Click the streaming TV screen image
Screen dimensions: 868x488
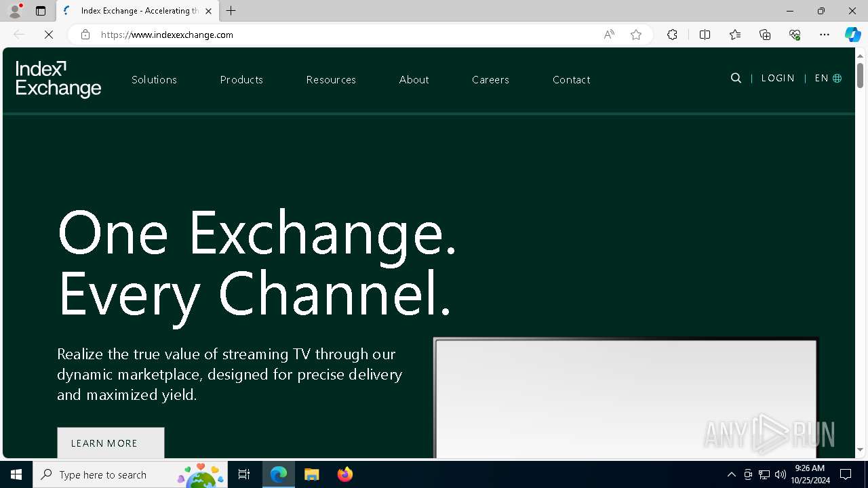(x=625, y=398)
